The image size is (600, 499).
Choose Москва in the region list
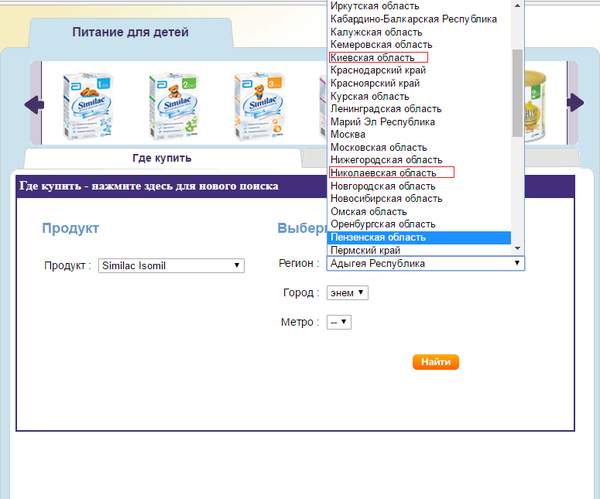coord(419,135)
